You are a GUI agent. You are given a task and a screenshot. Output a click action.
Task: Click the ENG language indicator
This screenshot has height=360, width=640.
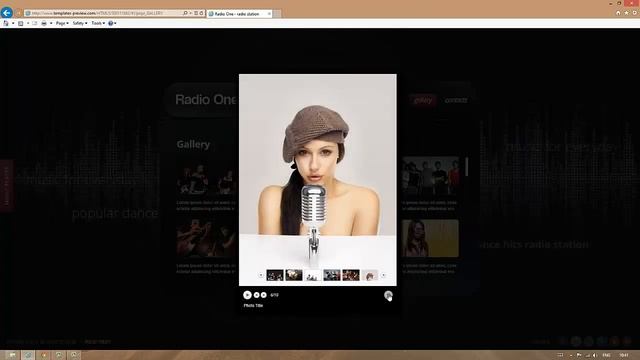(x=607, y=356)
